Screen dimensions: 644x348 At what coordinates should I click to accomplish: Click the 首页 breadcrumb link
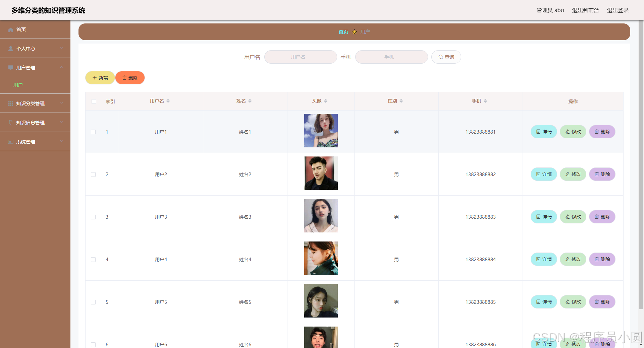click(343, 32)
